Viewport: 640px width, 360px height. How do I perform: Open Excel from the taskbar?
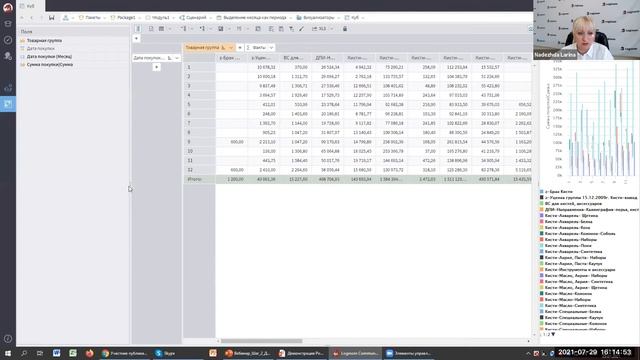(x=73, y=353)
